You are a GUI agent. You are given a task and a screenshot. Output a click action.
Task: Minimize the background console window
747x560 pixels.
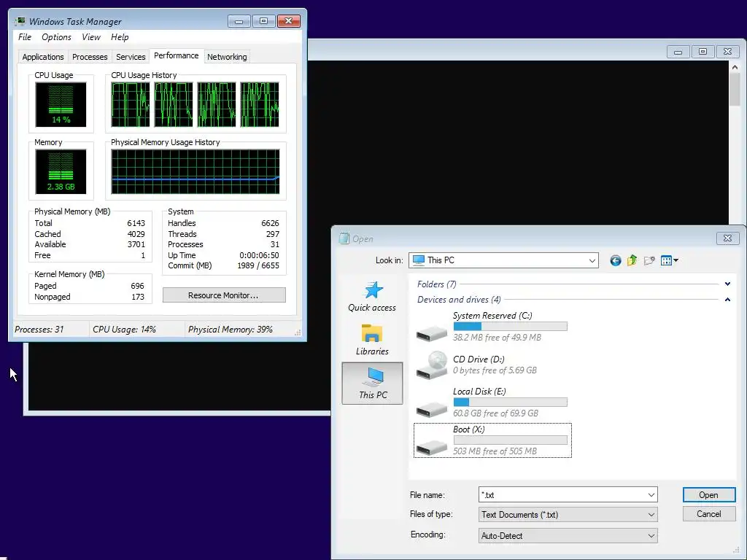[x=678, y=52]
